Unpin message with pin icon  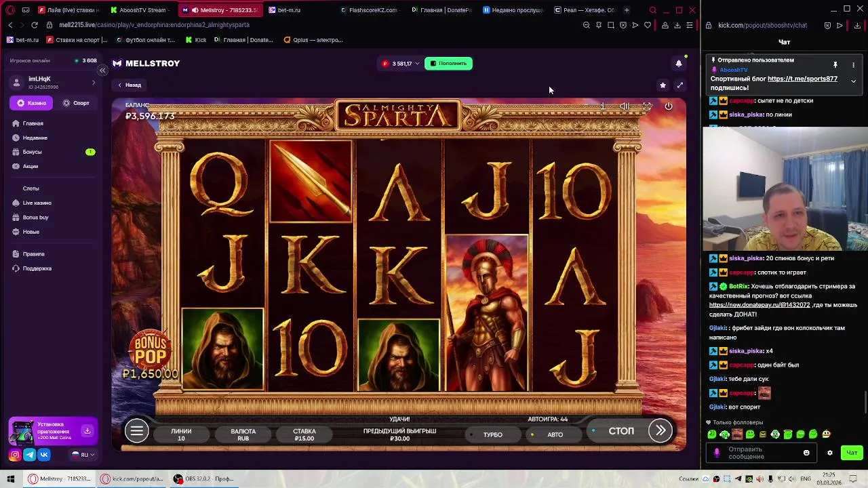835,65
